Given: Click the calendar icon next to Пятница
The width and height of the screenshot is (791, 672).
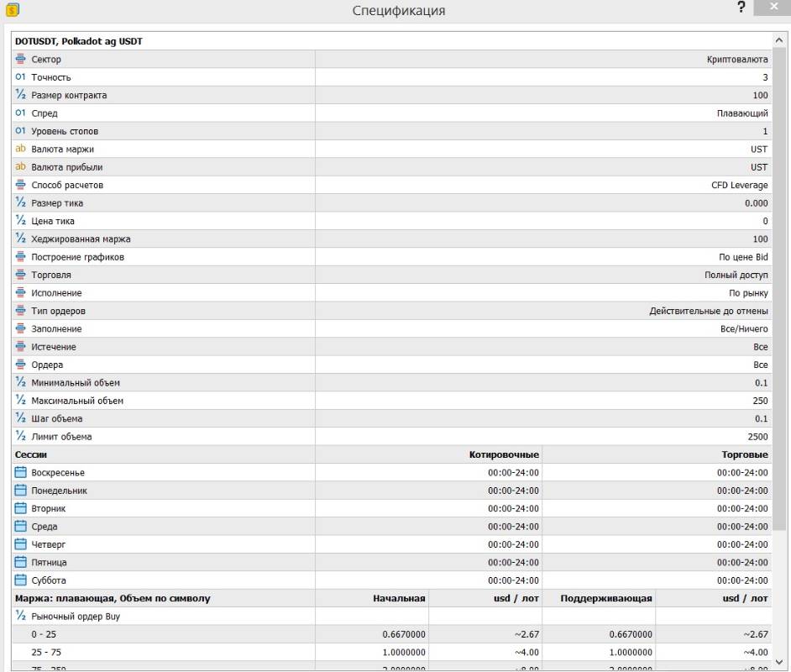Looking at the screenshot, I should 21,563.
